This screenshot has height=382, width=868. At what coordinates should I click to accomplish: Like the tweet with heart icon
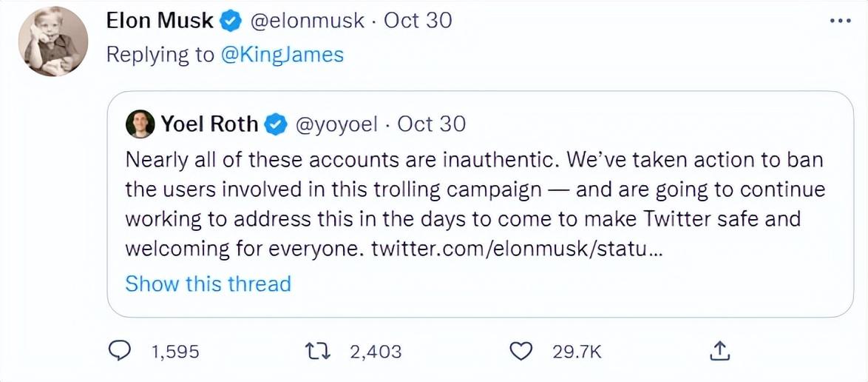pos(523,351)
